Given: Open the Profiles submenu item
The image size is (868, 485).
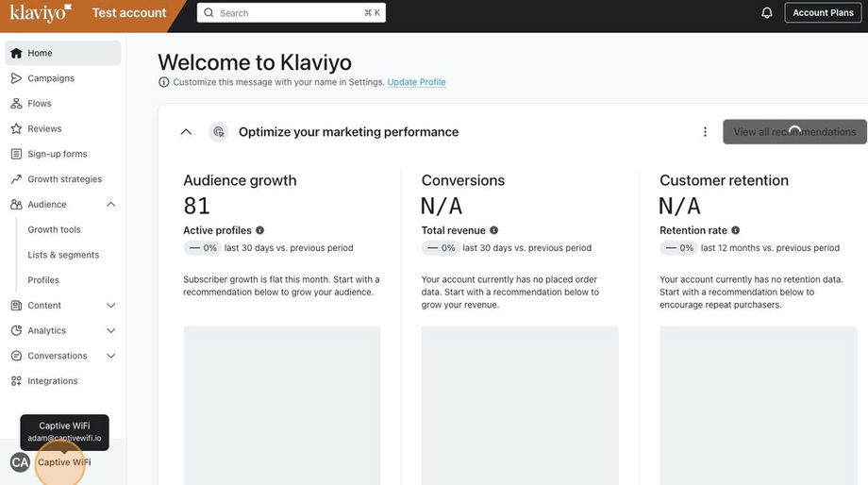Looking at the screenshot, I should click(43, 280).
